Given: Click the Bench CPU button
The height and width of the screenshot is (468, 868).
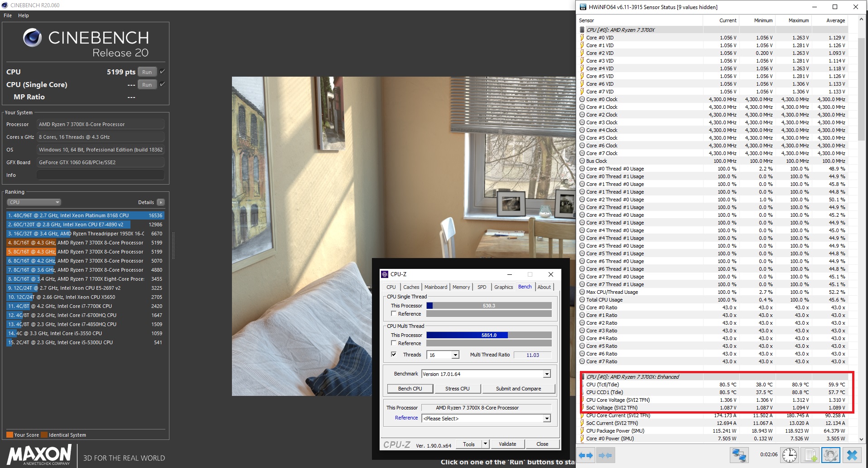Looking at the screenshot, I should click(x=410, y=389).
